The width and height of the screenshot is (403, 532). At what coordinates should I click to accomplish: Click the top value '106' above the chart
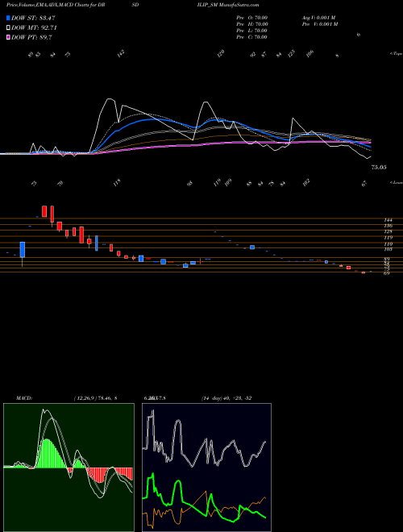click(x=310, y=53)
